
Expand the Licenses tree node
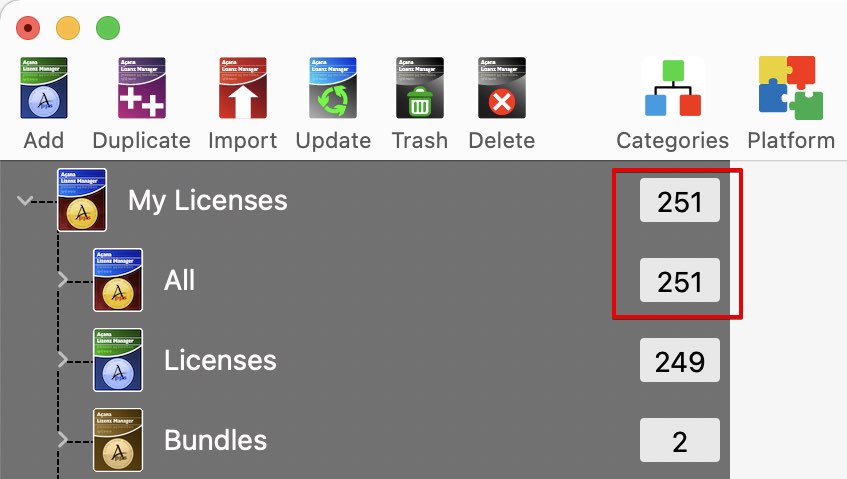point(62,360)
